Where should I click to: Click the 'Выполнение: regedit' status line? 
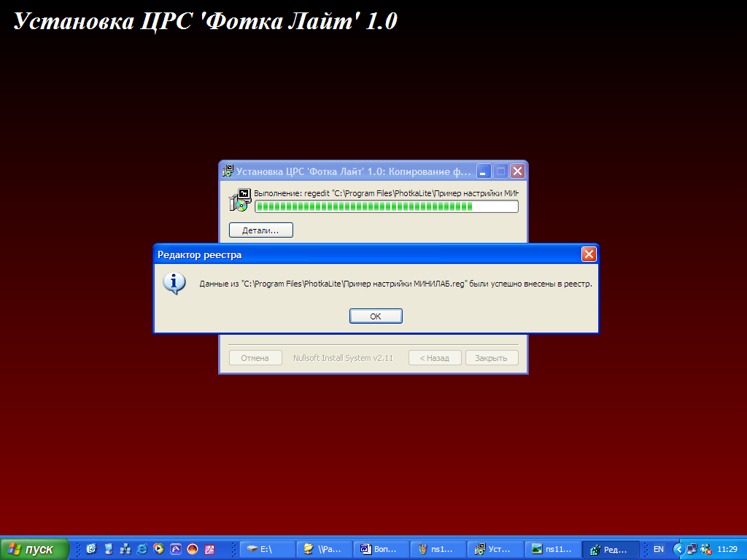(386, 193)
